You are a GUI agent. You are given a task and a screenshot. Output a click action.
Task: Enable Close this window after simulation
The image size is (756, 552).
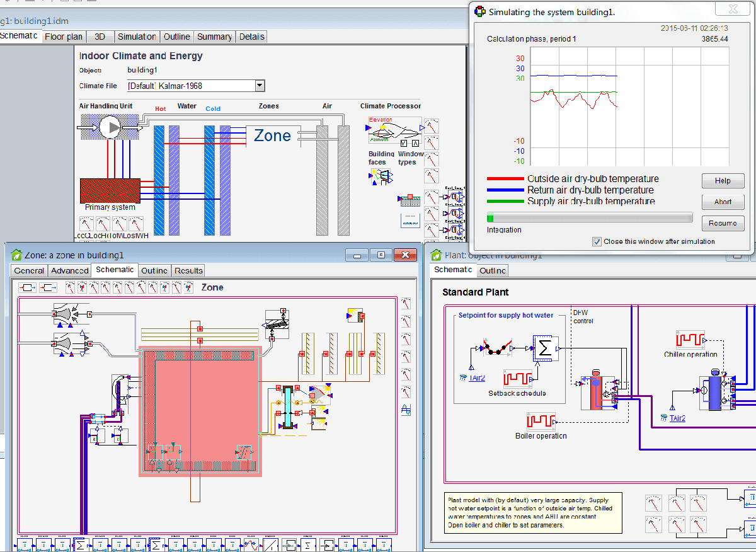[x=596, y=241]
